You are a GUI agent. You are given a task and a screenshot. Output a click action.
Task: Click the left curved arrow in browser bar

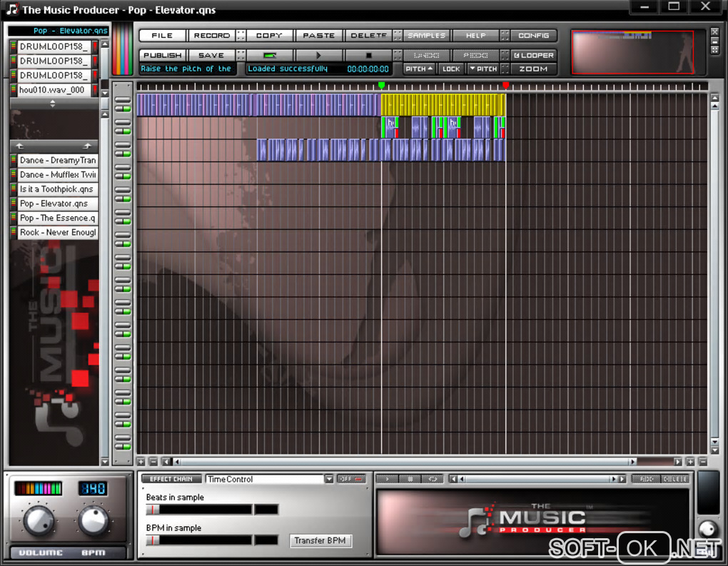pos(20,146)
